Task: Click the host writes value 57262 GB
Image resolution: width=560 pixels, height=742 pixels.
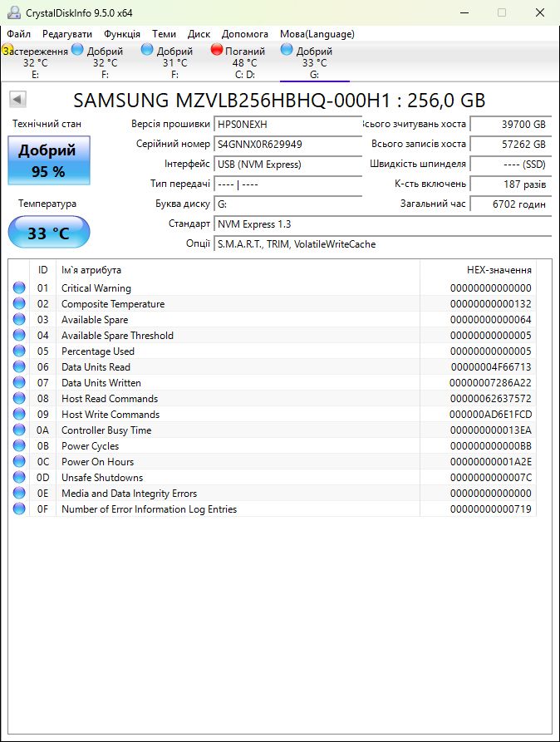Action: click(x=511, y=145)
